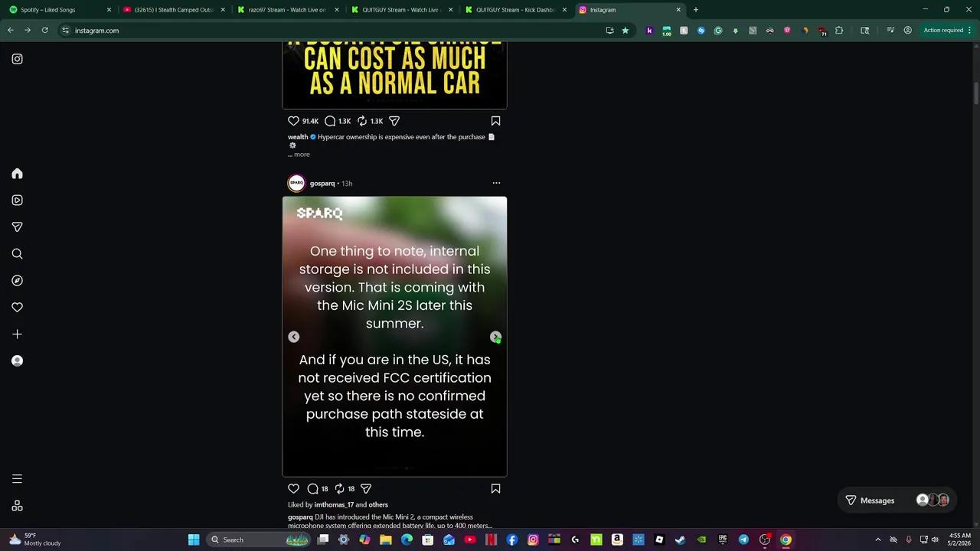Screen dimensions: 980x551
Task: Go to next slide in gosparq carousel
Action: pos(495,337)
